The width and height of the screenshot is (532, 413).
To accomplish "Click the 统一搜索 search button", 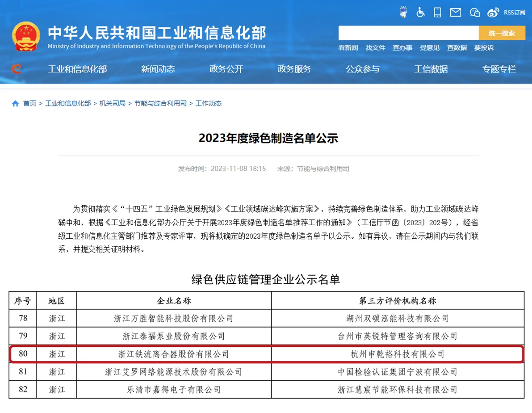I will click(502, 33).
